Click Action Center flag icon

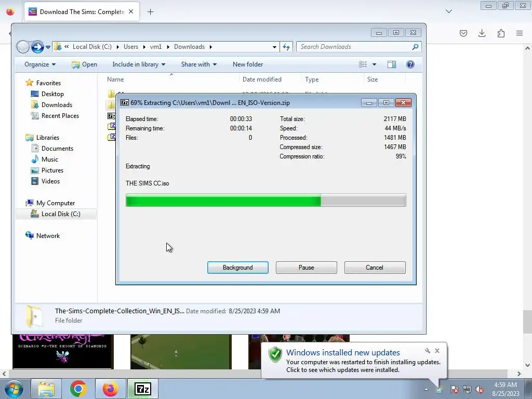point(455,389)
